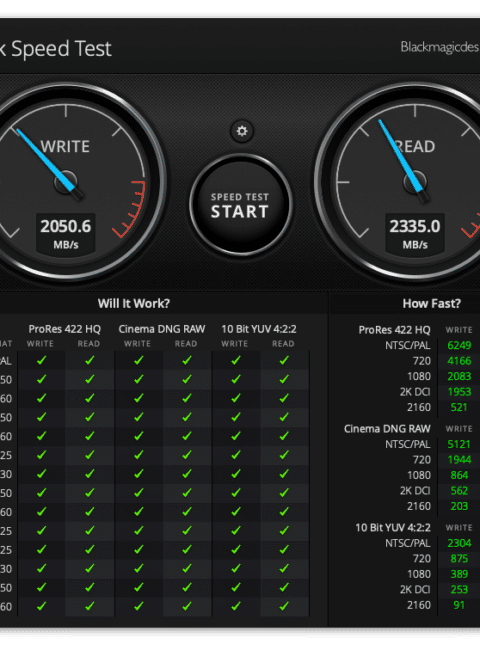480x650 pixels.
Task: Click ProRes 422 HQ 1080 value 2083
Action: click(x=459, y=376)
